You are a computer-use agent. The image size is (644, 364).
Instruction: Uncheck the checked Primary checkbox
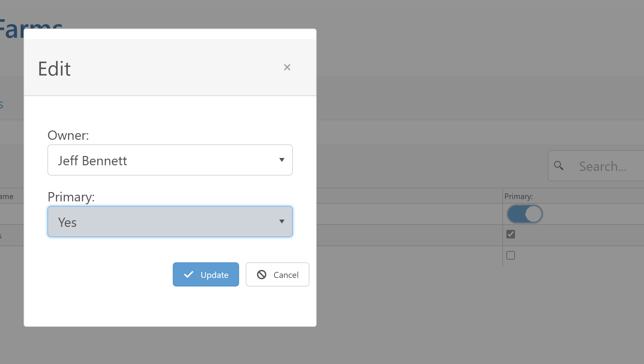click(x=511, y=234)
